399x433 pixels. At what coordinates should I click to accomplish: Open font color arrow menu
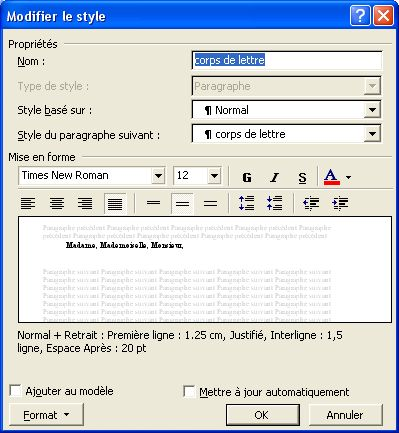click(x=348, y=177)
